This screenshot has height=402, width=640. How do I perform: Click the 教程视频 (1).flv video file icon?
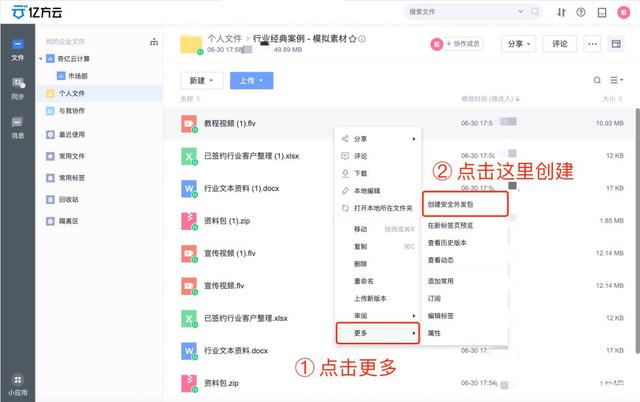(x=189, y=124)
